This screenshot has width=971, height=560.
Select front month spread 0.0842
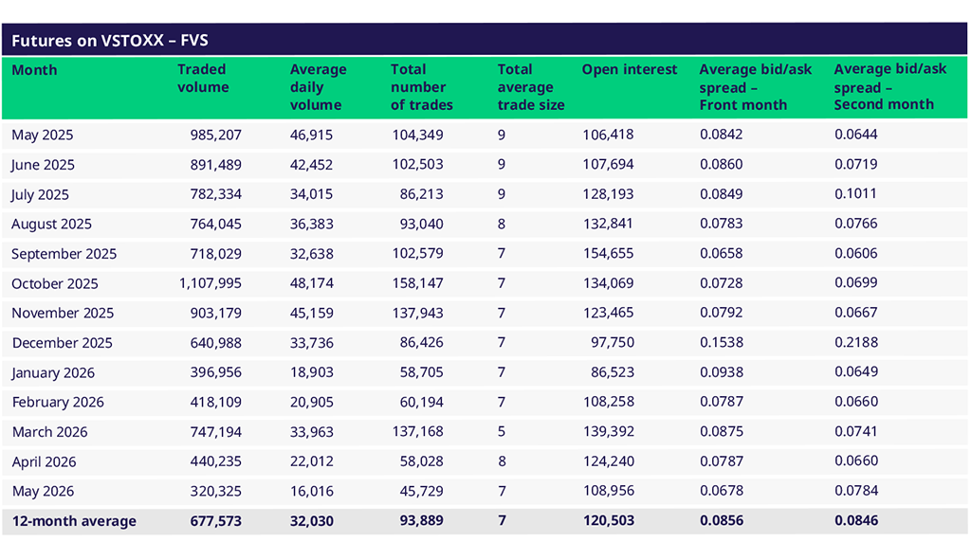pos(722,135)
